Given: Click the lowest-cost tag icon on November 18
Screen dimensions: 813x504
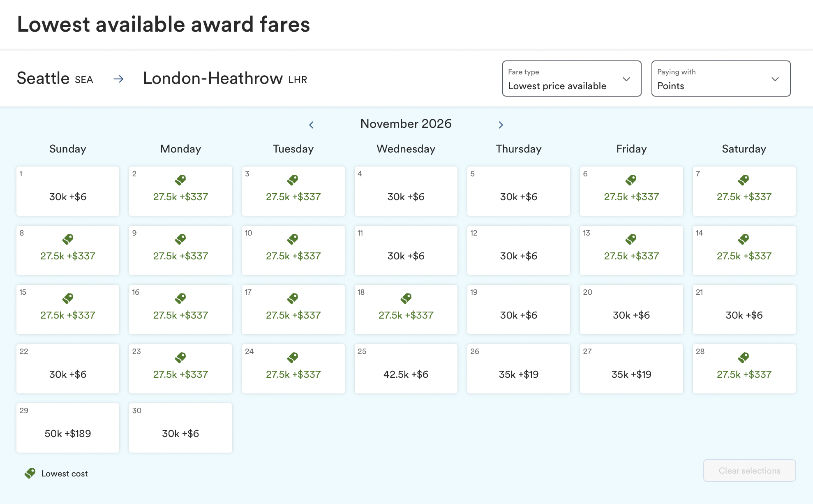Looking at the screenshot, I should [406, 298].
